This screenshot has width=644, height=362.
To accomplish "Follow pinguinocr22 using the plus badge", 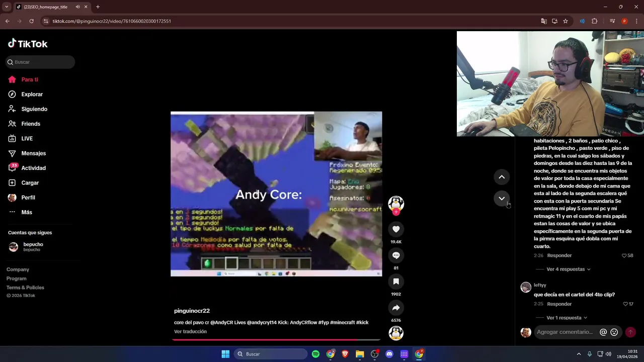I will pos(396,212).
